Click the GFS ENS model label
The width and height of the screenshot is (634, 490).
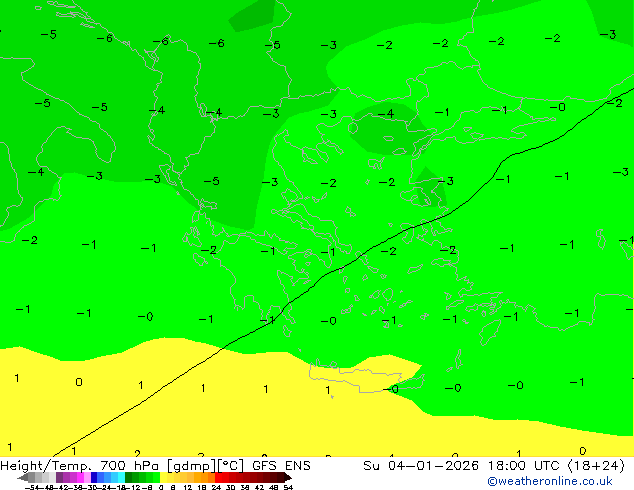(281, 466)
